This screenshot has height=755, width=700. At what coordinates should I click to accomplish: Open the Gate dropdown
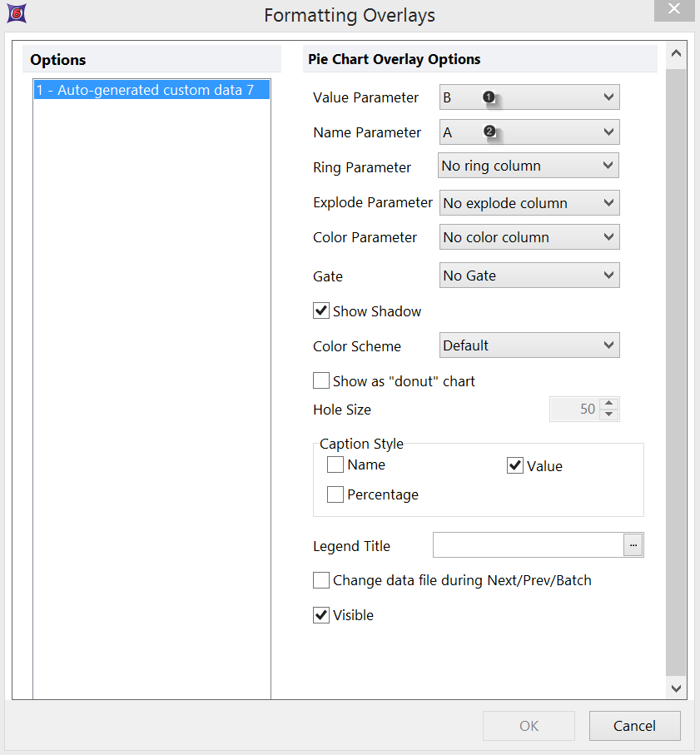[x=529, y=276]
